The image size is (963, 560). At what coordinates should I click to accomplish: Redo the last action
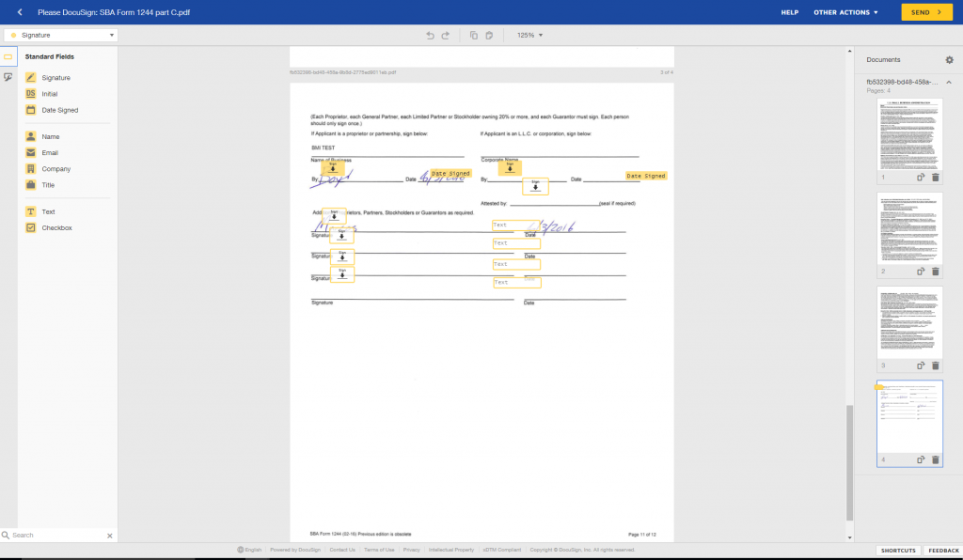click(446, 35)
